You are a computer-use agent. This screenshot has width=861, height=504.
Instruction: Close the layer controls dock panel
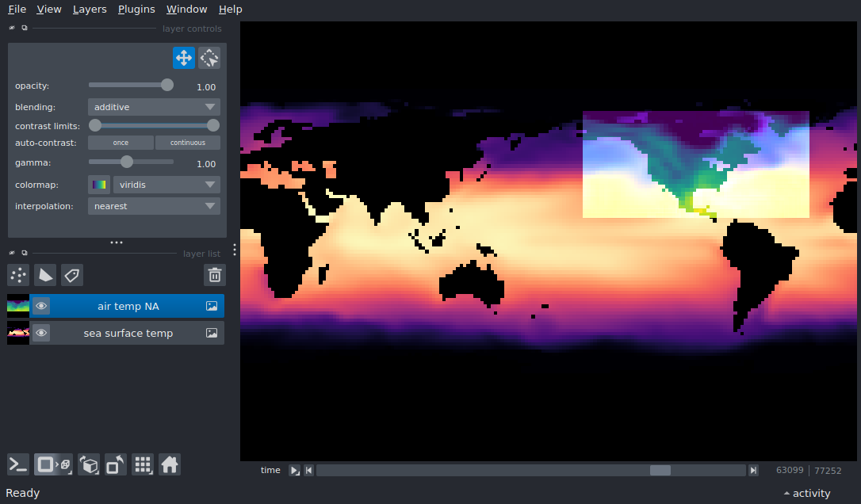click(x=12, y=28)
